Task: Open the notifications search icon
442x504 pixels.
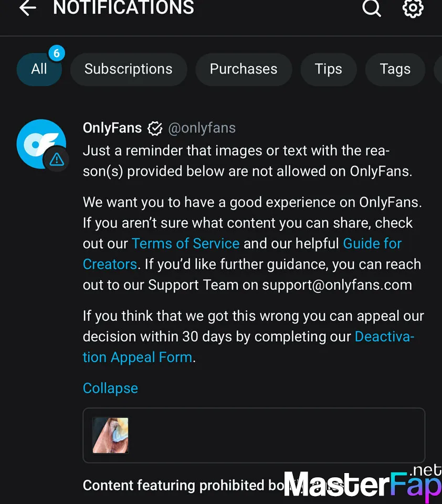Action: [371, 8]
